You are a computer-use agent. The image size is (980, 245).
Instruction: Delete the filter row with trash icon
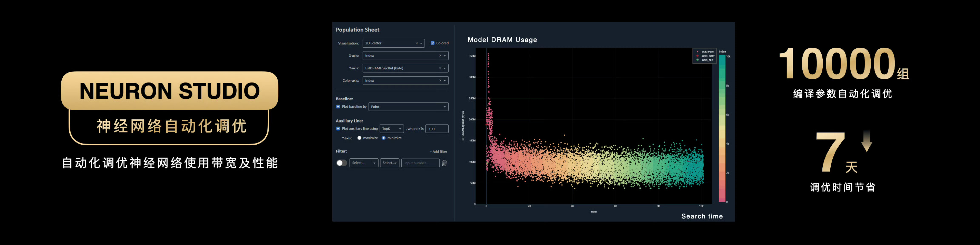[444, 163]
